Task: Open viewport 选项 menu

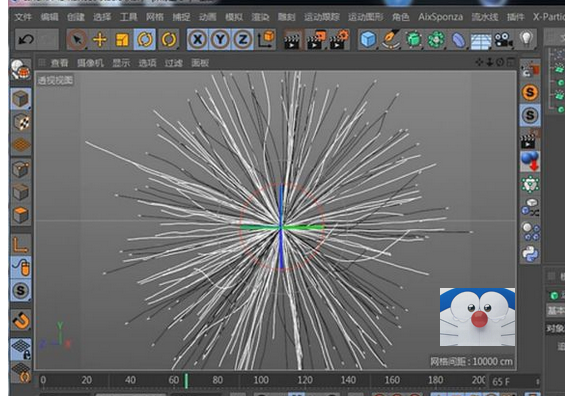Action: [147, 63]
